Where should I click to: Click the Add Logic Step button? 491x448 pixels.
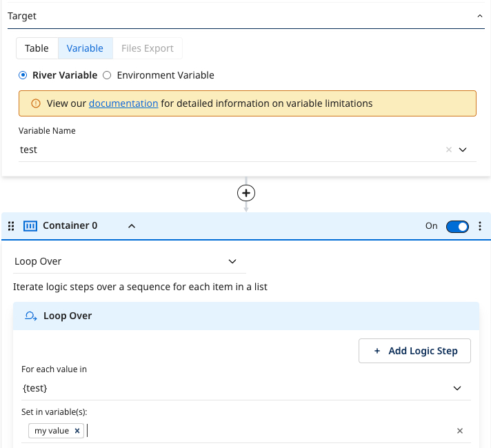pyautogui.click(x=414, y=351)
